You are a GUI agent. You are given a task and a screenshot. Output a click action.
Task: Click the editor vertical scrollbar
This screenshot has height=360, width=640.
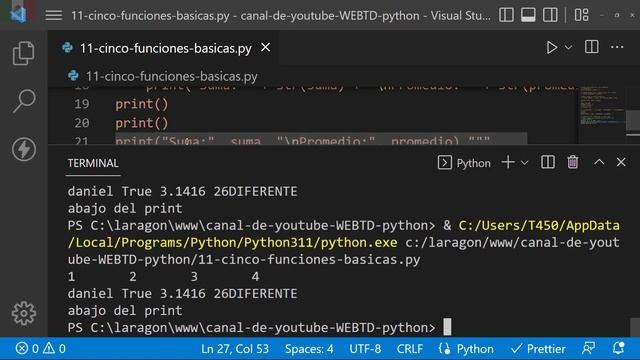633,121
